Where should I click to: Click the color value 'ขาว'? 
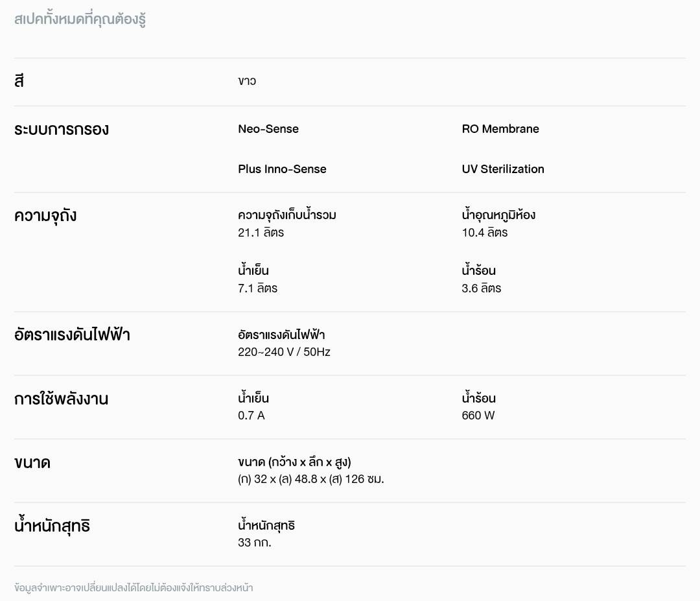247,81
